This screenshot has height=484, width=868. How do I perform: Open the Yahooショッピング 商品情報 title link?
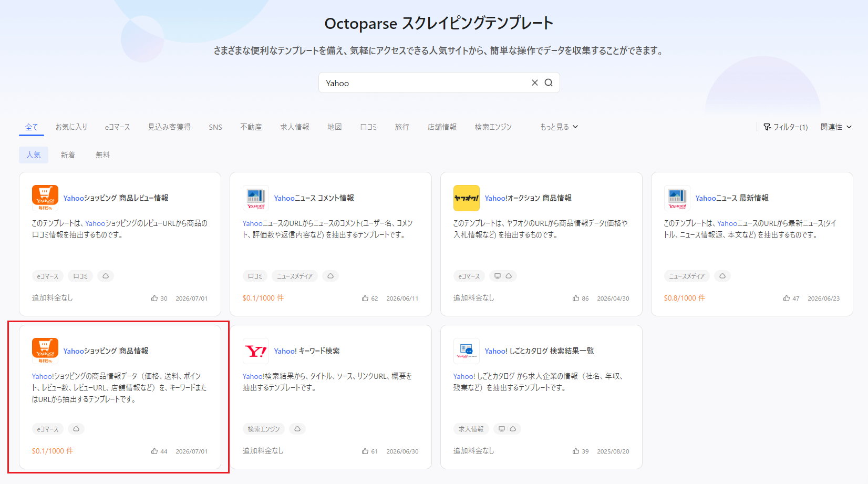click(106, 351)
